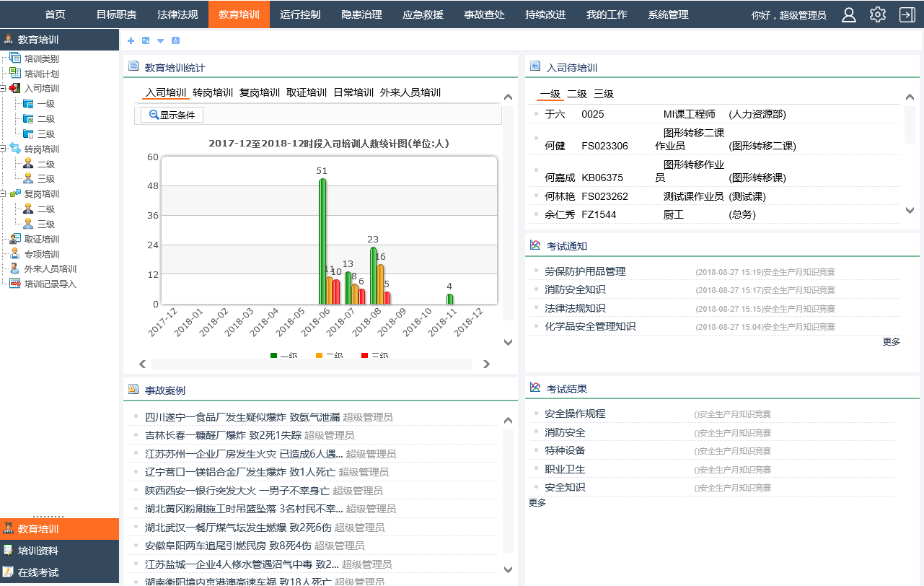Image resolution: width=924 pixels, height=586 pixels.
Task: Click left chevron below the chart
Action: pyautogui.click(x=143, y=364)
